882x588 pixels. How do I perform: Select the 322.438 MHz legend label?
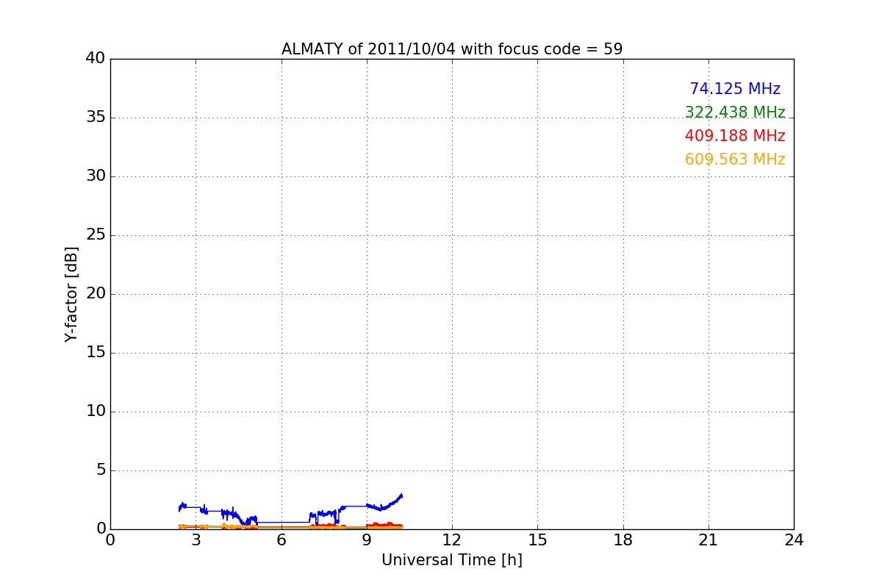tap(735, 112)
